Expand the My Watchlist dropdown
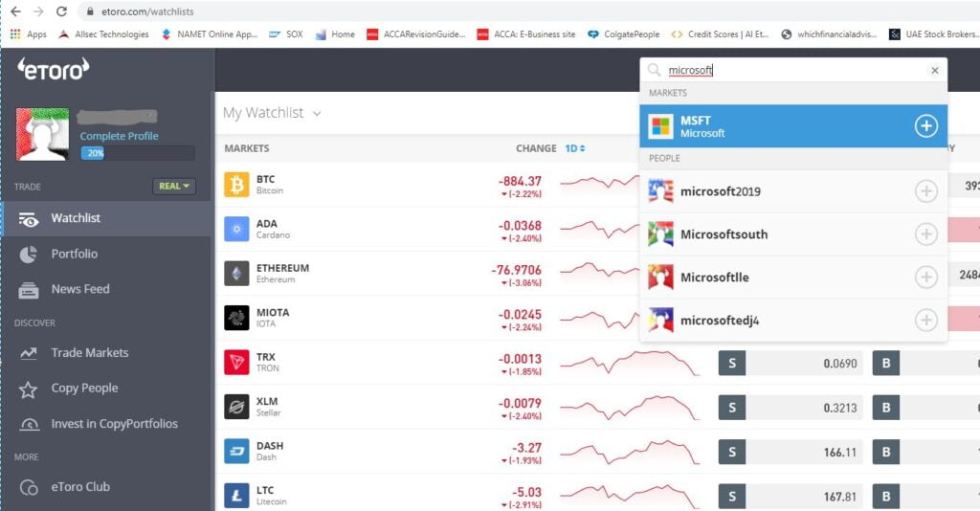The image size is (980, 511). 272,113
